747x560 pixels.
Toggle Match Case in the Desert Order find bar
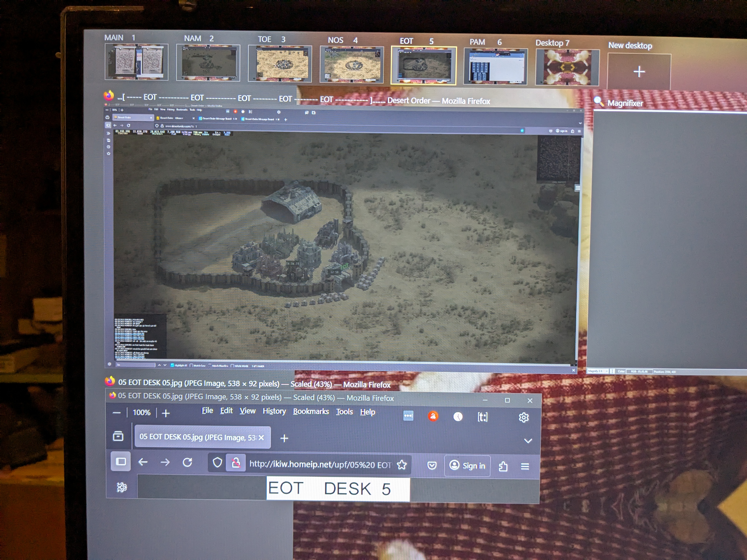coord(197,365)
